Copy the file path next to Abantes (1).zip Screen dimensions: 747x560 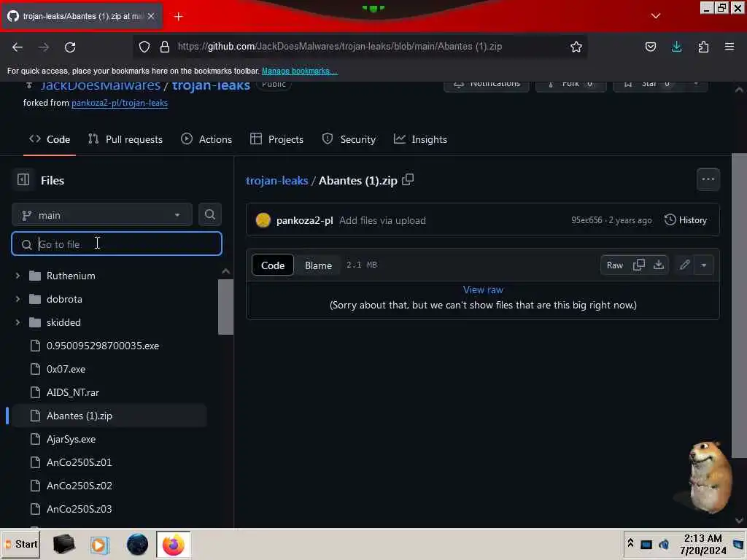(x=408, y=180)
